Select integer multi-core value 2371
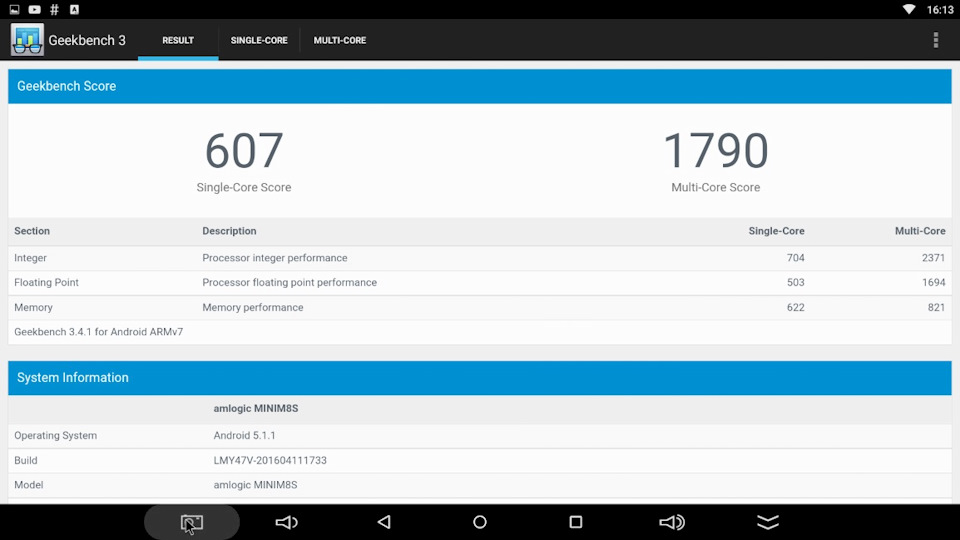The image size is (960, 540). [934, 258]
